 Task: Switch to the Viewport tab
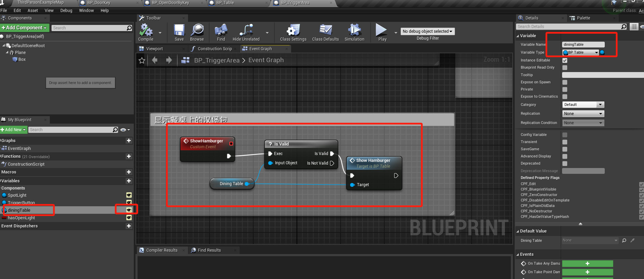point(154,49)
